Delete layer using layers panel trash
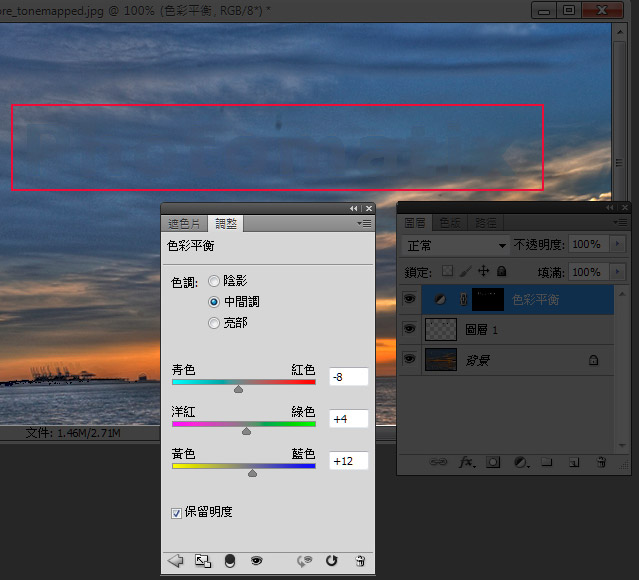Image resolution: width=639 pixels, height=580 pixels. tap(601, 462)
